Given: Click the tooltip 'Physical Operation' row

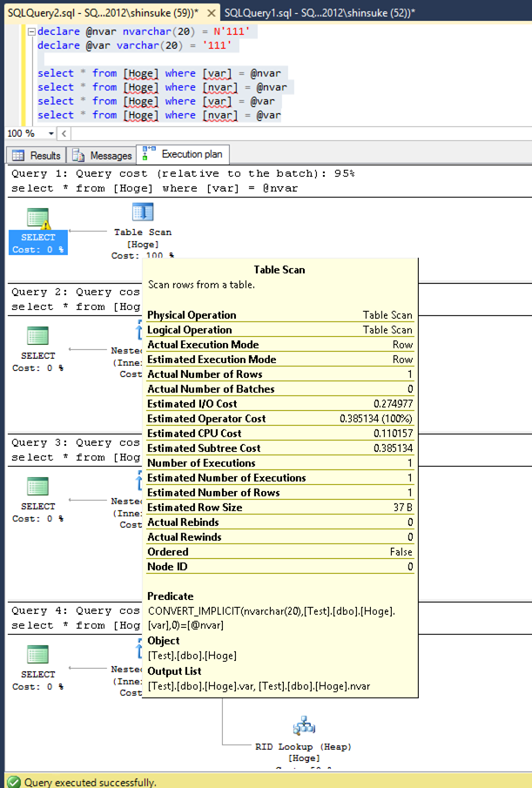Looking at the screenshot, I should 279,315.
